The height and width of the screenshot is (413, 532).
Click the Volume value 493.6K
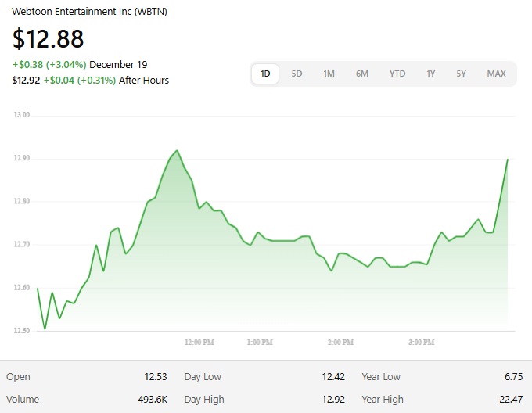153,400
